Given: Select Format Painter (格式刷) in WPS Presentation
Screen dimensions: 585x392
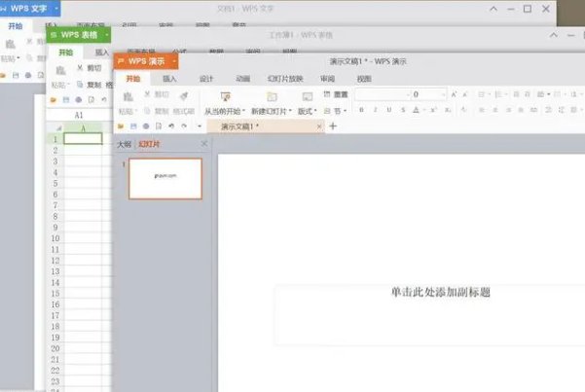Looking at the screenshot, I should click(x=184, y=111).
